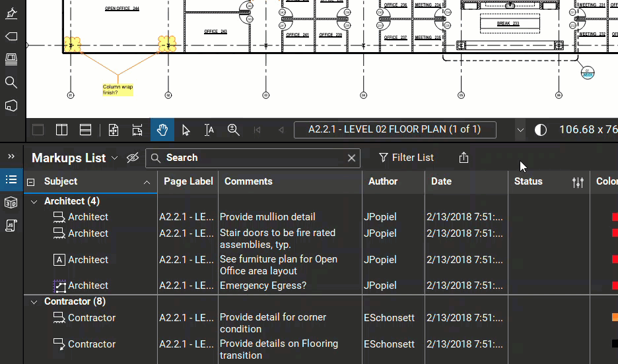Expand the panel with double chevron
The image size is (618, 364).
click(11, 156)
